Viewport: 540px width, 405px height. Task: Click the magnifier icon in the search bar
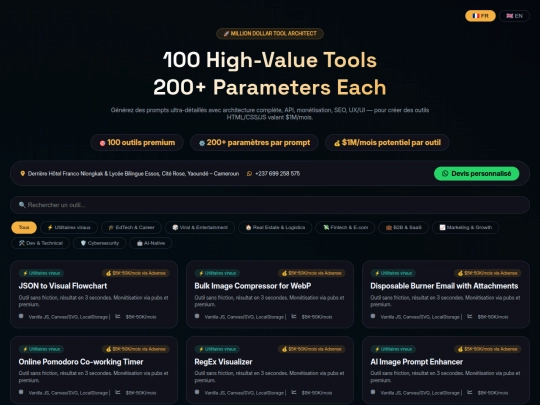pyautogui.click(x=22, y=205)
